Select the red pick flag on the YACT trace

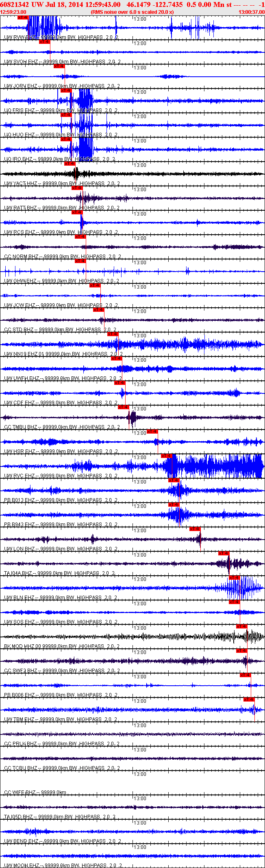70,164
